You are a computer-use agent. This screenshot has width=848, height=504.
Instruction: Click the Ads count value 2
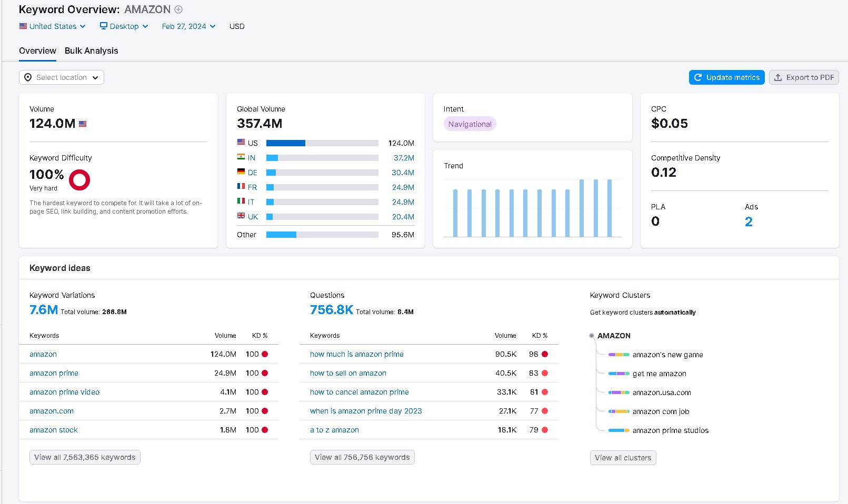(749, 221)
